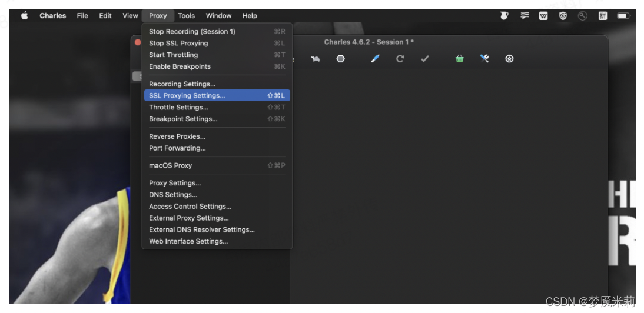Open Recording Settings...

click(x=217, y=84)
